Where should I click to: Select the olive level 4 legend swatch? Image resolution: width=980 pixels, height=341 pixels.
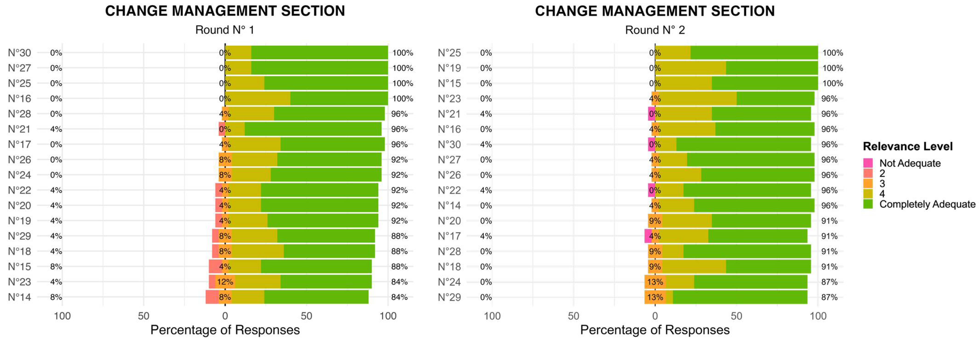(x=868, y=194)
